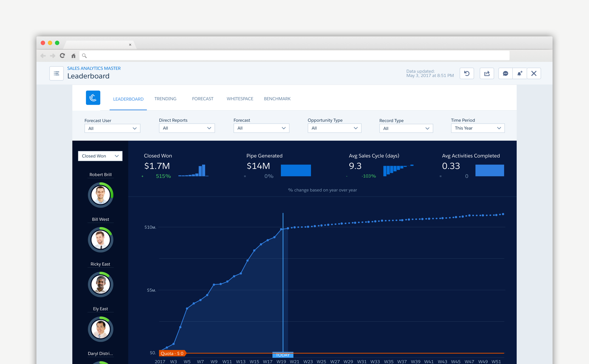Viewport: 589px width, 364px height.
Task: Click the undo/reset dashboard icon
Action: (x=467, y=73)
